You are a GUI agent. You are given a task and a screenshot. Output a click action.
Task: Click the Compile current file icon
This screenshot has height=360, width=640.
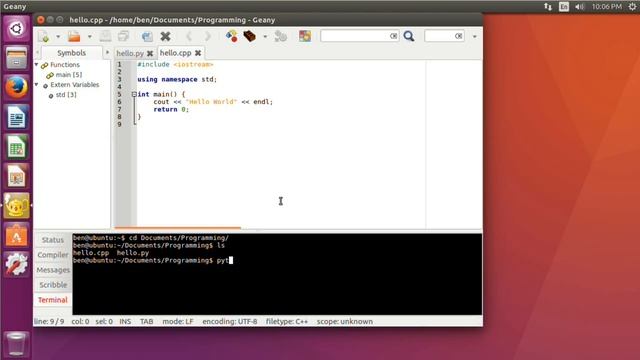coord(232,36)
